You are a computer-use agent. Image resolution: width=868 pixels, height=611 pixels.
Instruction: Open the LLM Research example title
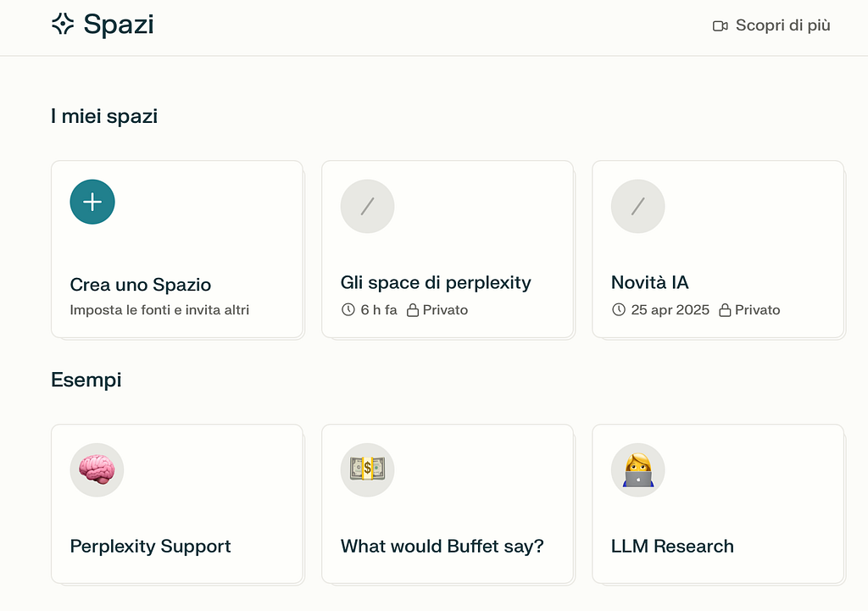tap(672, 547)
